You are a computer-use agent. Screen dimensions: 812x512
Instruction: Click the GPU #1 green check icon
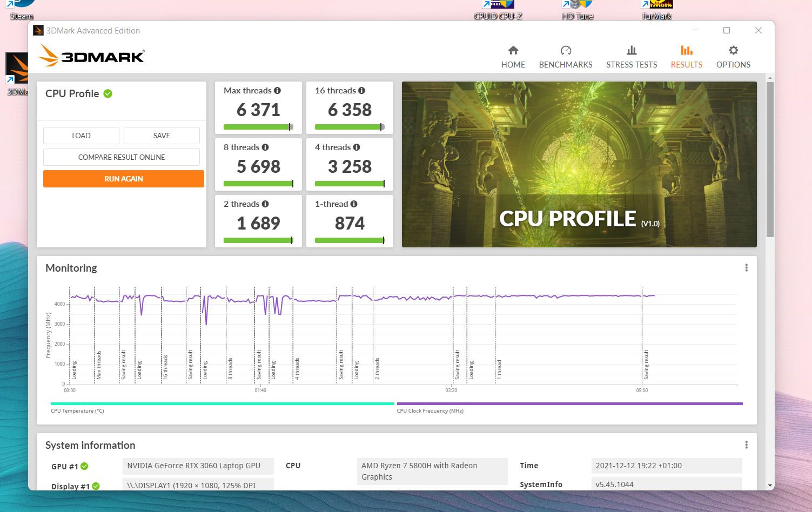tap(84, 466)
